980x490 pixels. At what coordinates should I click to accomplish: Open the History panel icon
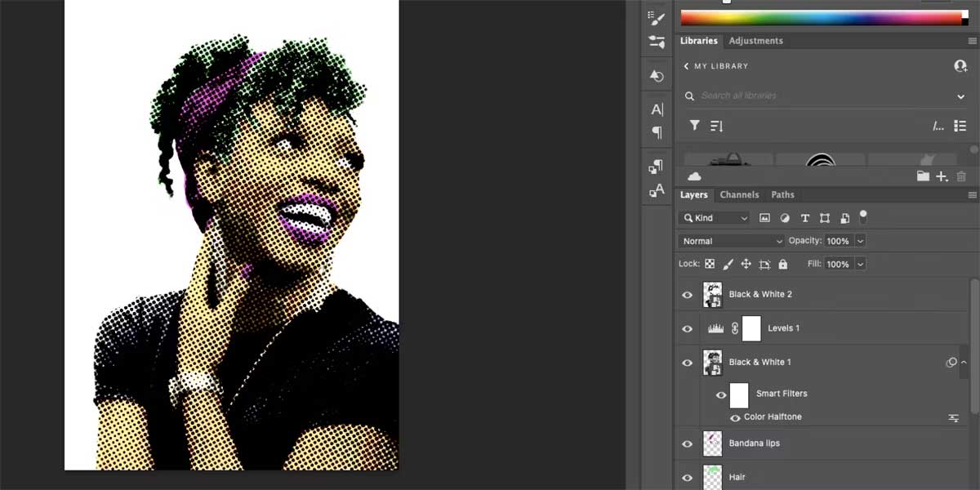point(656,75)
